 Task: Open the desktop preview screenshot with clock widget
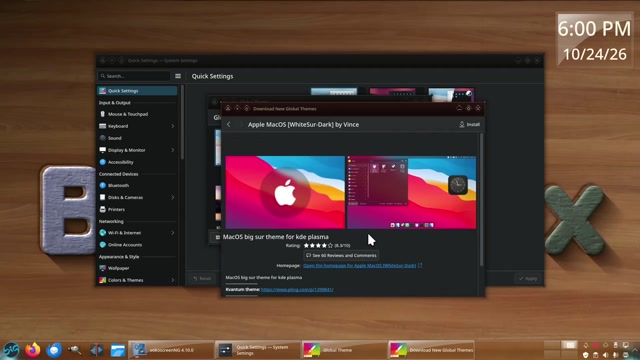(411, 192)
